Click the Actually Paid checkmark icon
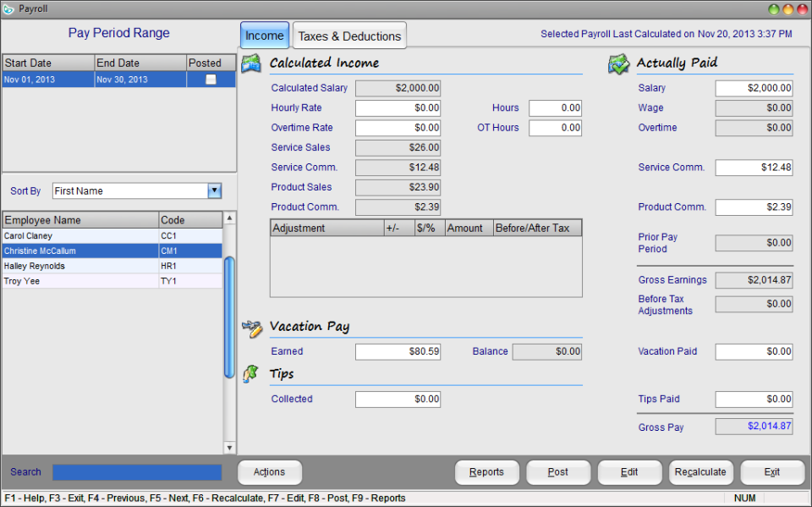This screenshot has width=812, height=507. coord(619,63)
